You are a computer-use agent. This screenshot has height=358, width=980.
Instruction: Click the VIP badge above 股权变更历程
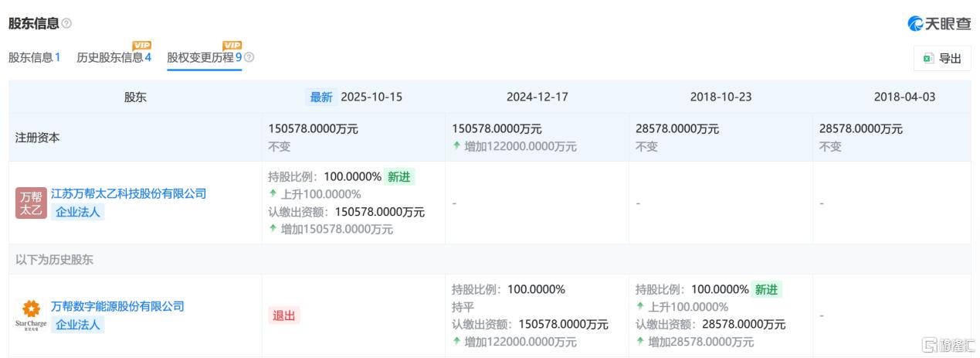[x=232, y=46]
